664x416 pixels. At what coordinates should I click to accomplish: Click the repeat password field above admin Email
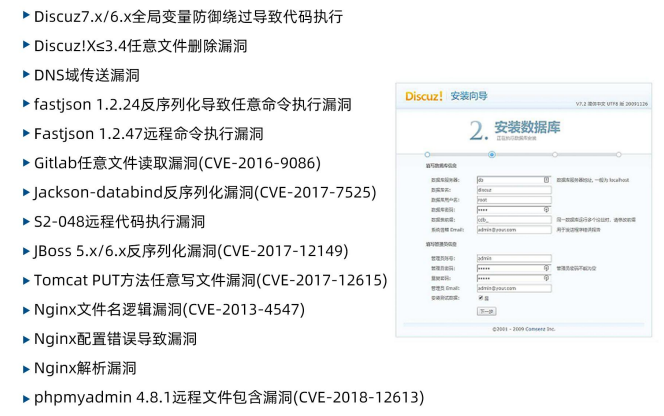click(x=514, y=278)
